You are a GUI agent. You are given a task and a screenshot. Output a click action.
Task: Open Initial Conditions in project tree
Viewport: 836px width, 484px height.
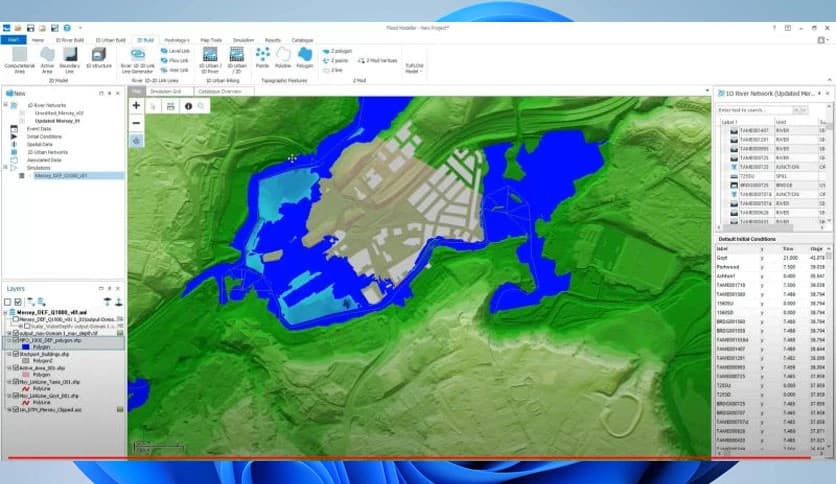coord(44,136)
